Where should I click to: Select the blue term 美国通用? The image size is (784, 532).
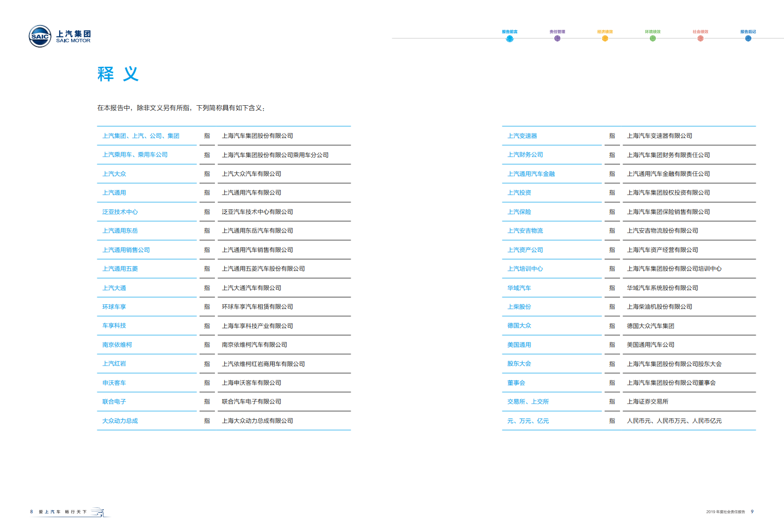[x=519, y=345]
